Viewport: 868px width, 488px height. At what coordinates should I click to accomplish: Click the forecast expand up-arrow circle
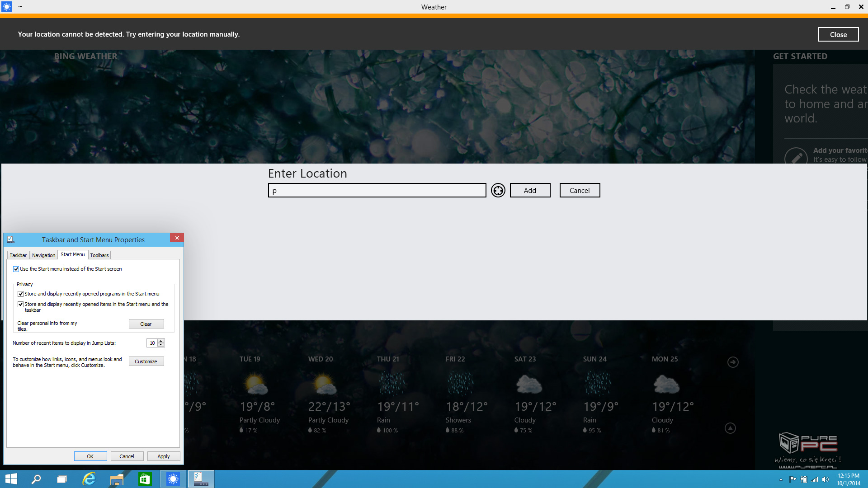pyautogui.click(x=730, y=428)
